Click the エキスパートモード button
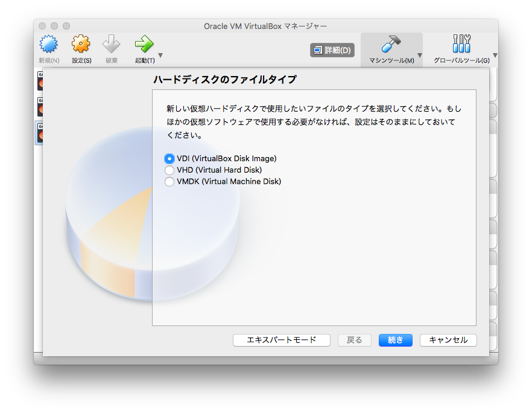The height and width of the screenshot is (413, 532). (281, 340)
